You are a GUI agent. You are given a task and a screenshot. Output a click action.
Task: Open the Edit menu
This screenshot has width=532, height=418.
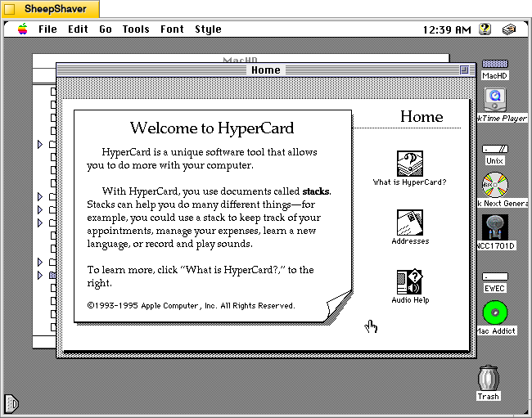78,29
